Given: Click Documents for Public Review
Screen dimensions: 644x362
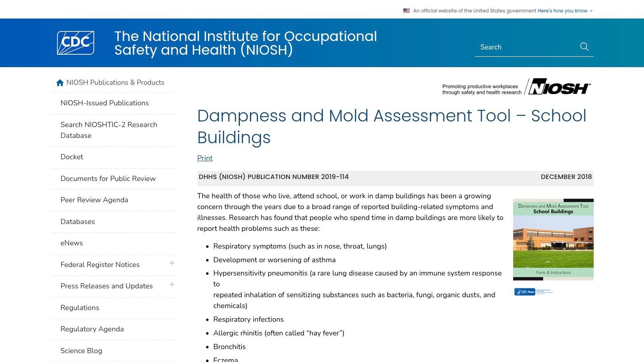Looking at the screenshot, I should (108, 179).
